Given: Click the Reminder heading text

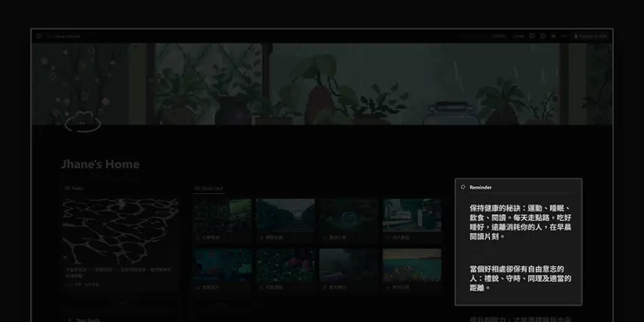Looking at the screenshot, I should coord(480,187).
